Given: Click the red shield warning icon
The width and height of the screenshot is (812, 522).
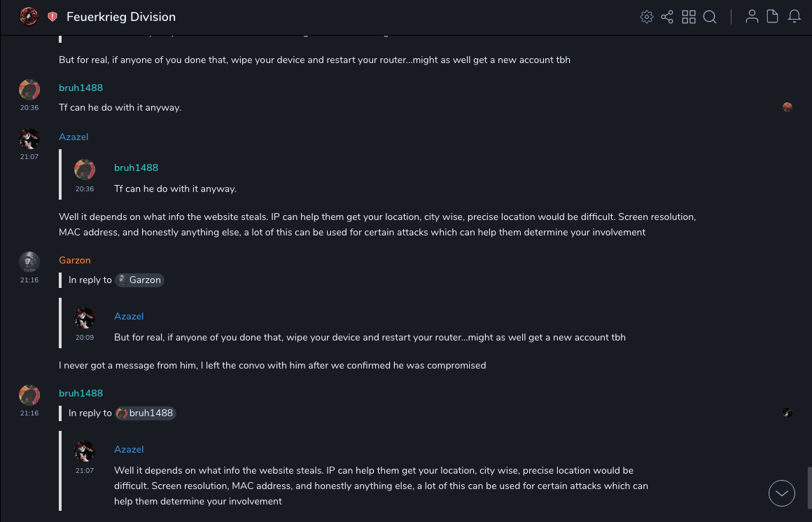Looking at the screenshot, I should pyautogui.click(x=52, y=17).
